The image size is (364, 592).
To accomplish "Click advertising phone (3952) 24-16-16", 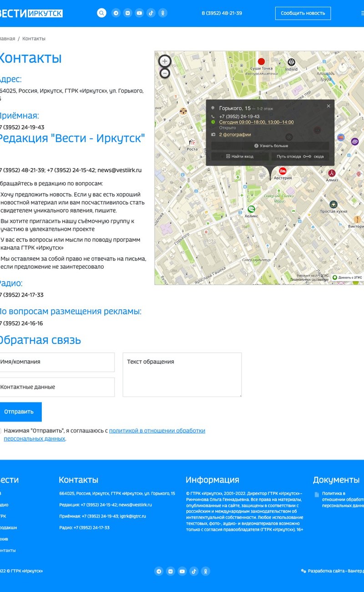I will coord(21,323).
